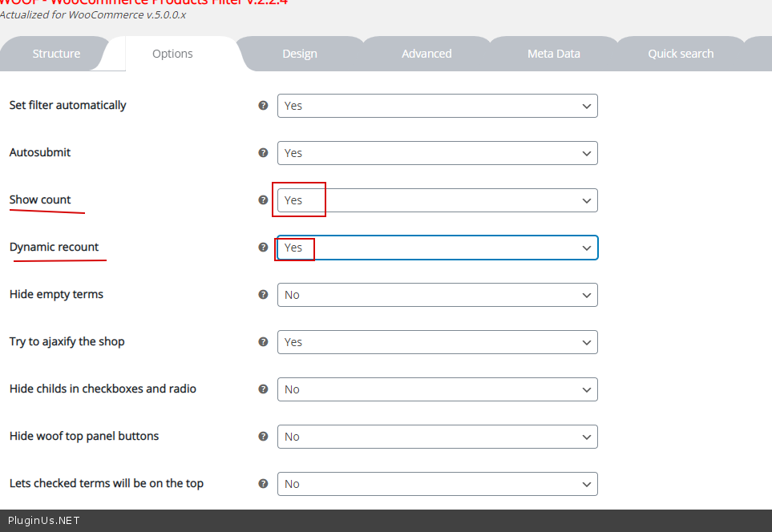Screen dimensions: 772x532
Task: Open the Try to ajaxify the shop dropdown
Action: tap(437, 342)
